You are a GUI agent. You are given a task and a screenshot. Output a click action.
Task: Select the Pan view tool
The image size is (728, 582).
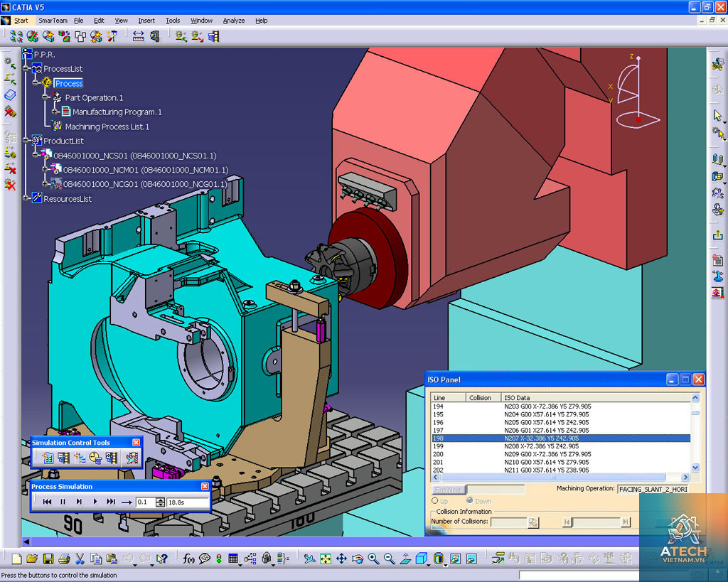[341, 559]
